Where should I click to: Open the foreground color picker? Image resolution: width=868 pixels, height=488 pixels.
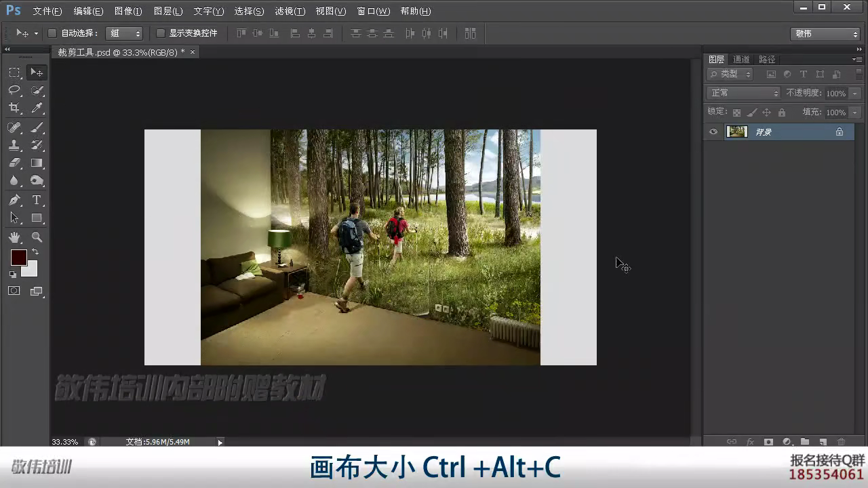(x=18, y=258)
